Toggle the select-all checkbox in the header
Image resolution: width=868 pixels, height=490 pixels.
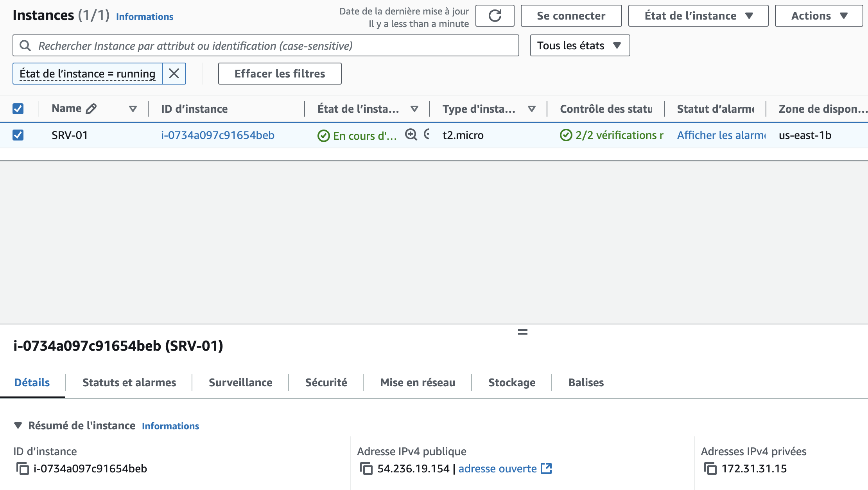18,108
